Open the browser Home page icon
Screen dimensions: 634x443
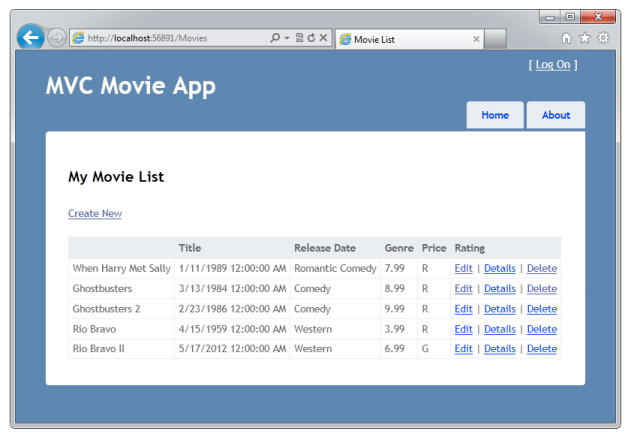pyautogui.click(x=567, y=38)
